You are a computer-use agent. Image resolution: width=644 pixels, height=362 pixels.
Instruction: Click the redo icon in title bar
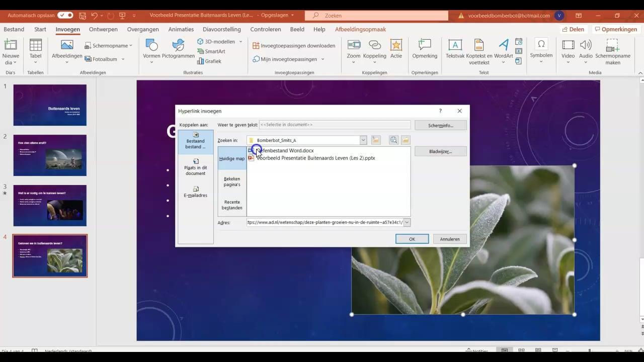110,16
